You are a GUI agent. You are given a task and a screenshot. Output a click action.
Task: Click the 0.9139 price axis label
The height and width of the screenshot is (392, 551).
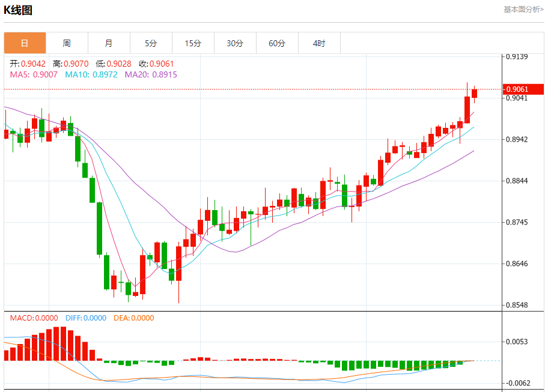(x=517, y=56)
